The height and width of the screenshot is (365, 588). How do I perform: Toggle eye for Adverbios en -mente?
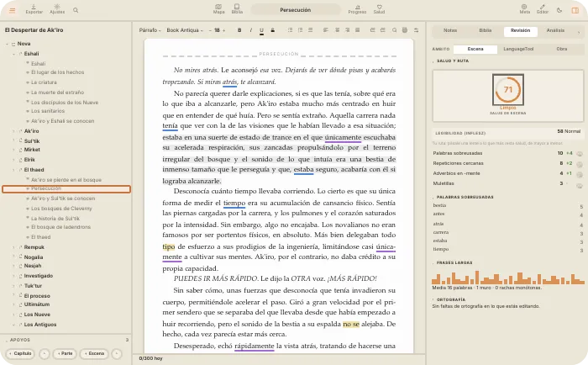pos(580,174)
